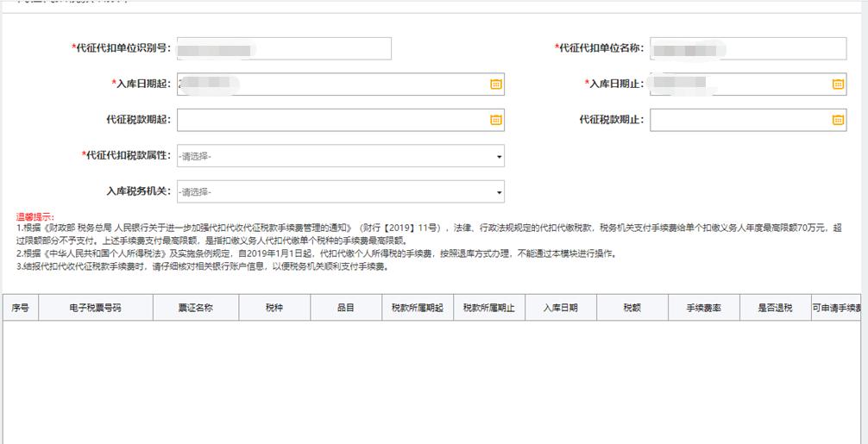Click the 税款所属期止 column header

[x=488, y=308]
